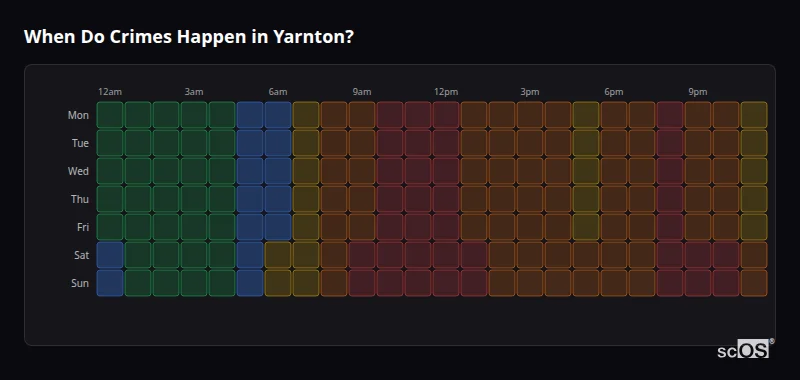The height and width of the screenshot is (380, 800).
Task: Select the Monday 9pm heatmap cell
Action: pyautogui.click(x=698, y=115)
